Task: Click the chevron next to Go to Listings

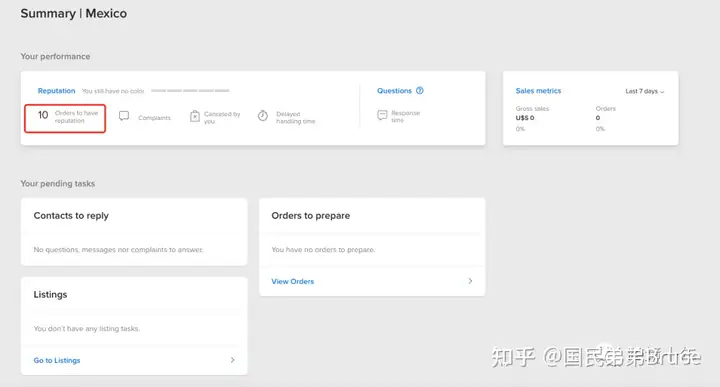Action: click(232, 360)
